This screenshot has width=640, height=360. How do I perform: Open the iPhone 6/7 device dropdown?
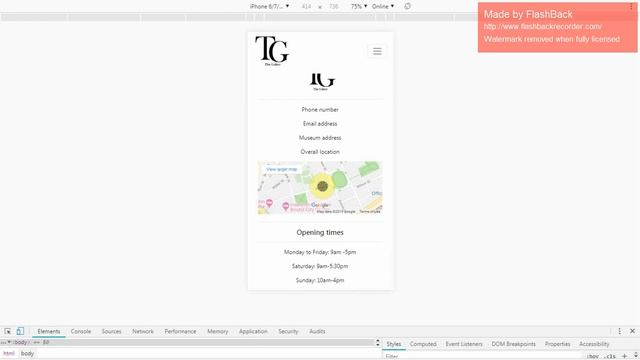(x=269, y=7)
